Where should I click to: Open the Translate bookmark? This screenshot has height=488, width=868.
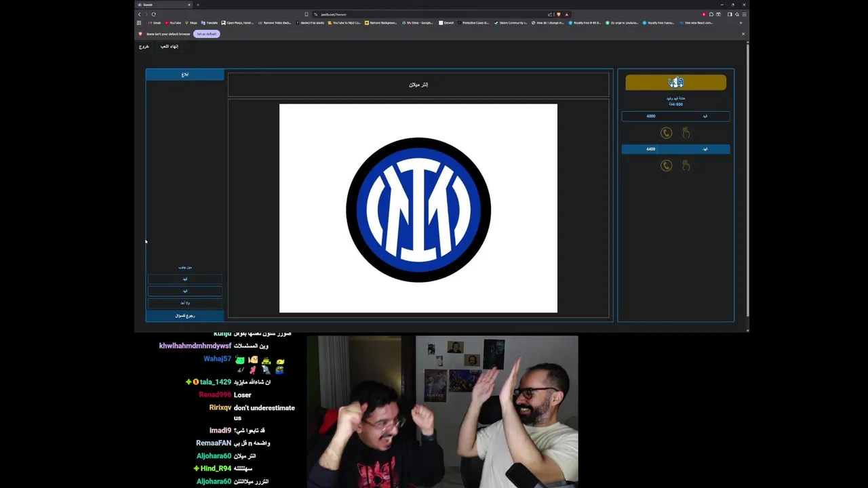(210, 23)
